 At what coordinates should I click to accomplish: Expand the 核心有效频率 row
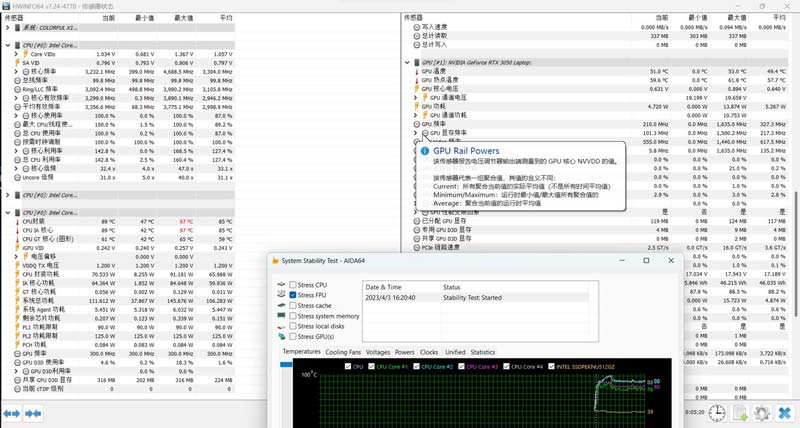[x=16, y=98]
